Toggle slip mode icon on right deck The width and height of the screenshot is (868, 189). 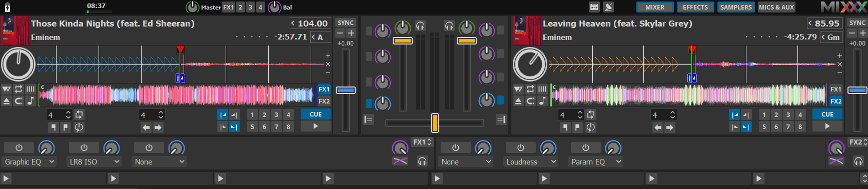518,89
